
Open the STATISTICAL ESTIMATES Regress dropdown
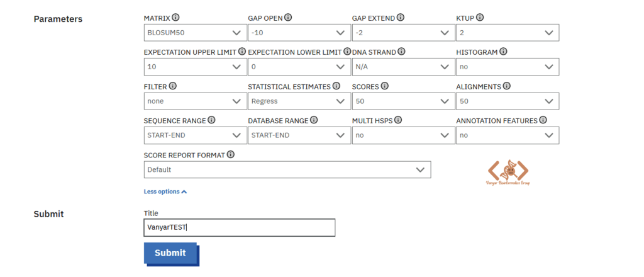pos(299,101)
